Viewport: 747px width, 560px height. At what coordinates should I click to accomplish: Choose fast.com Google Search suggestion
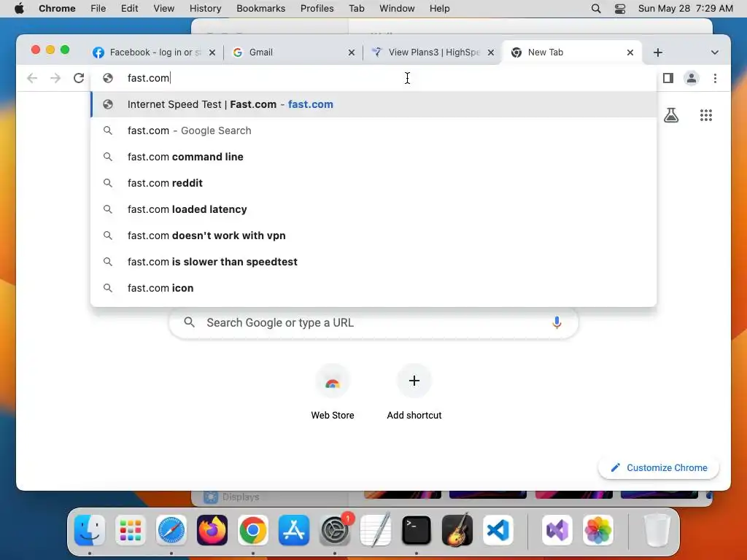coord(373,131)
